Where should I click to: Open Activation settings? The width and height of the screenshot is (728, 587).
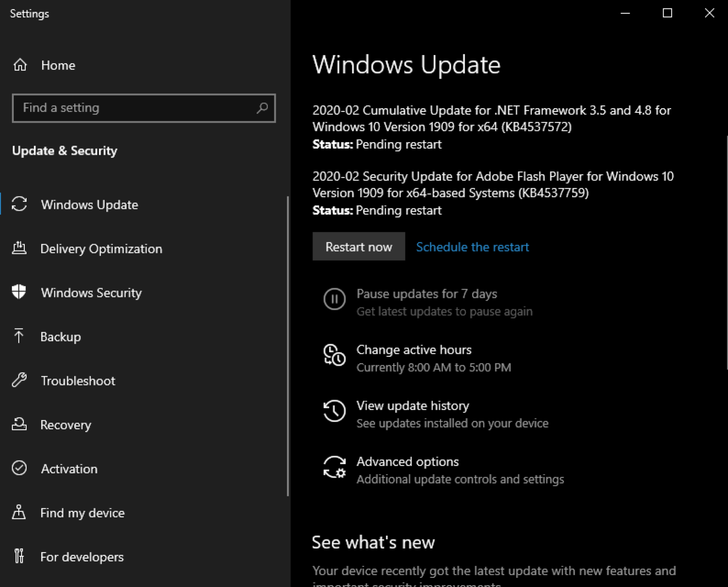145,469
